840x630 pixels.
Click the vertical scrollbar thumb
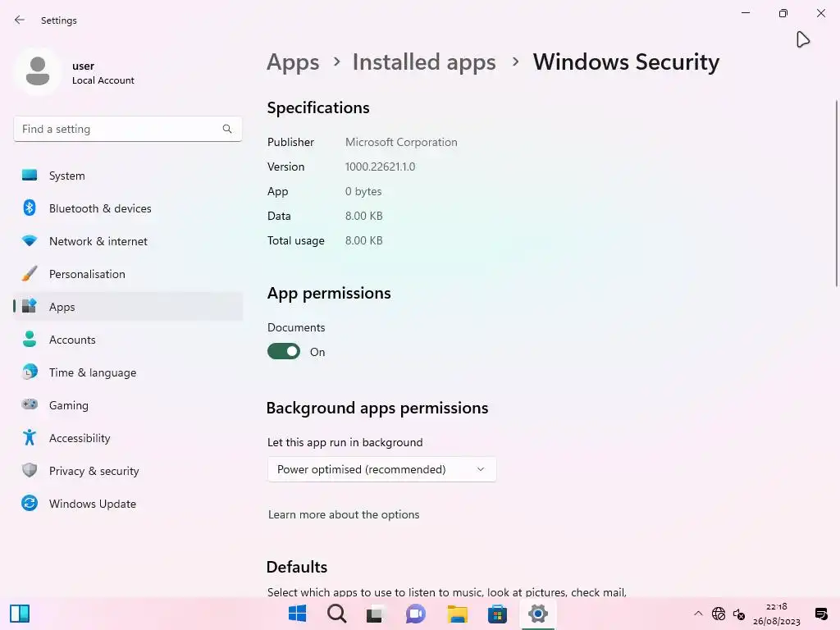[x=836, y=193]
